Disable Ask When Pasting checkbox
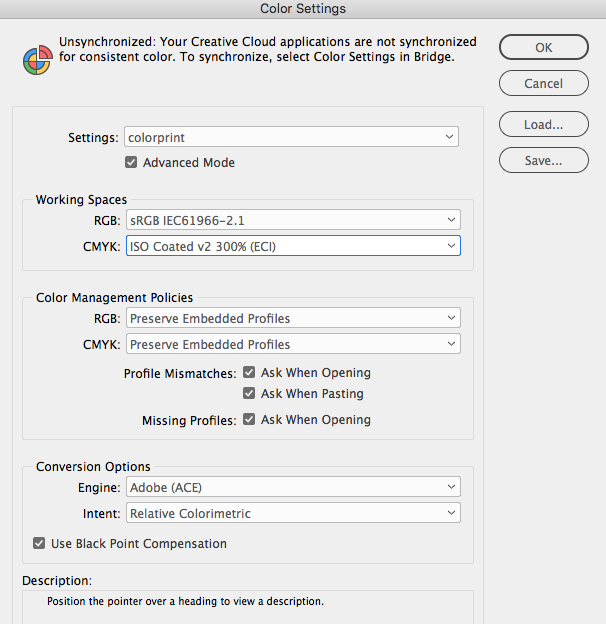The height and width of the screenshot is (624, 606). click(249, 393)
